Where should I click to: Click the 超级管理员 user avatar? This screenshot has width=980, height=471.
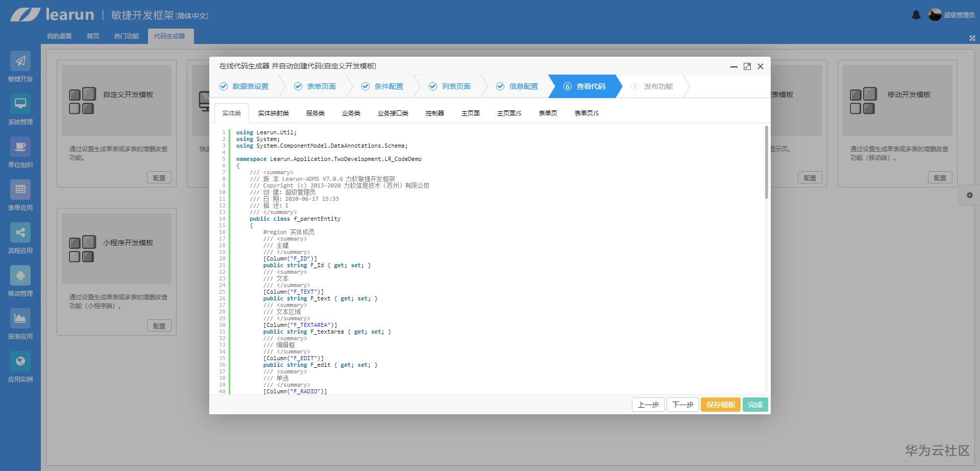click(935, 15)
